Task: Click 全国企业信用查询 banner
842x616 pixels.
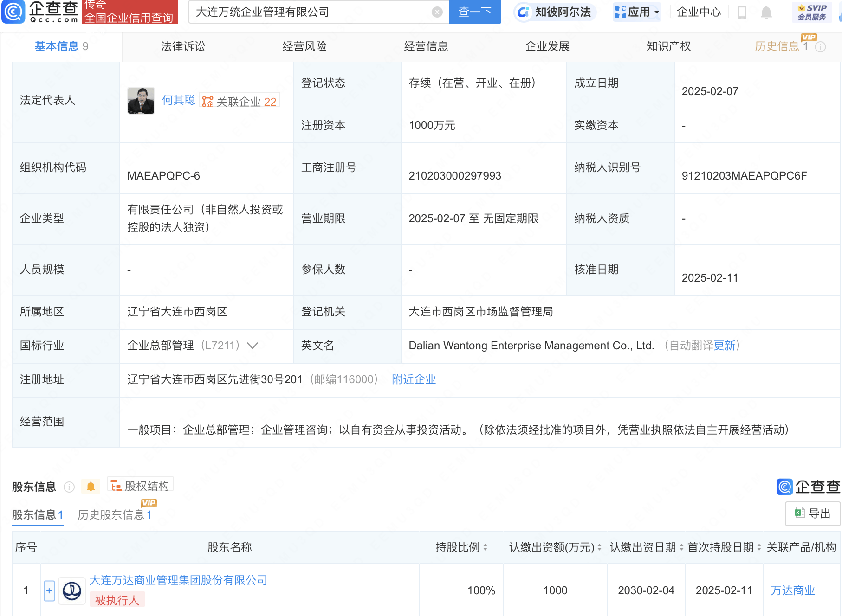Action: [129, 18]
